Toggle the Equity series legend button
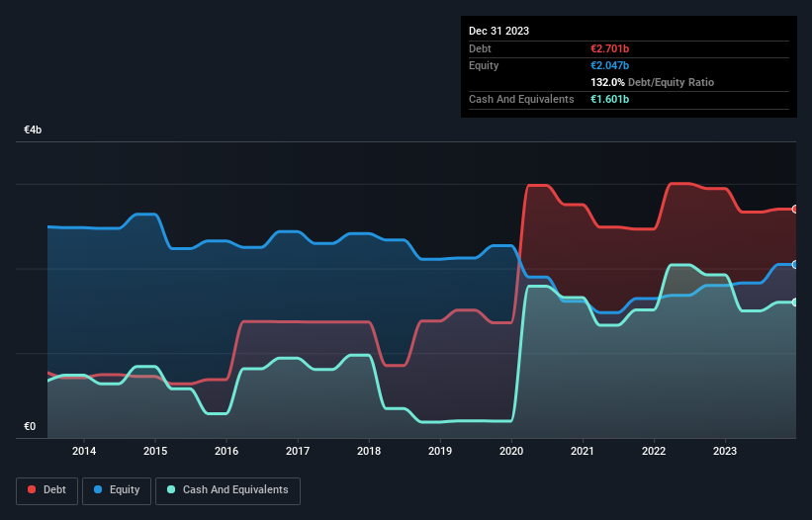 tap(117, 490)
